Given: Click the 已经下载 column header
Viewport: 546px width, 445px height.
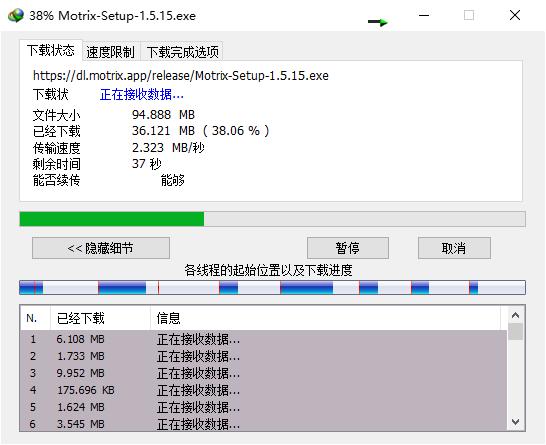Looking at the screenshot, I should click(100, 318).
